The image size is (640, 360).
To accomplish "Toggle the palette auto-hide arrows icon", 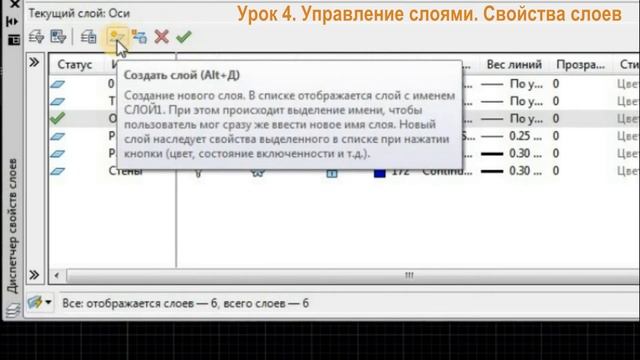I will pyautogui.click(x=13, y=21).
